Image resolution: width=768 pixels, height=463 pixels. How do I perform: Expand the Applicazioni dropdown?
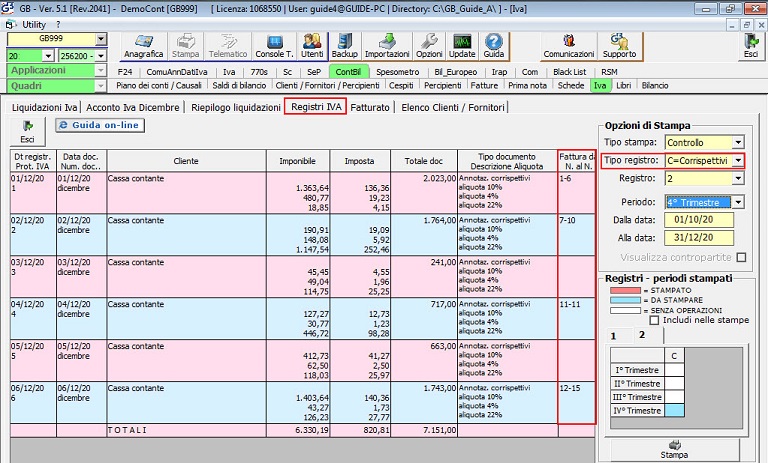pos(100,71)
